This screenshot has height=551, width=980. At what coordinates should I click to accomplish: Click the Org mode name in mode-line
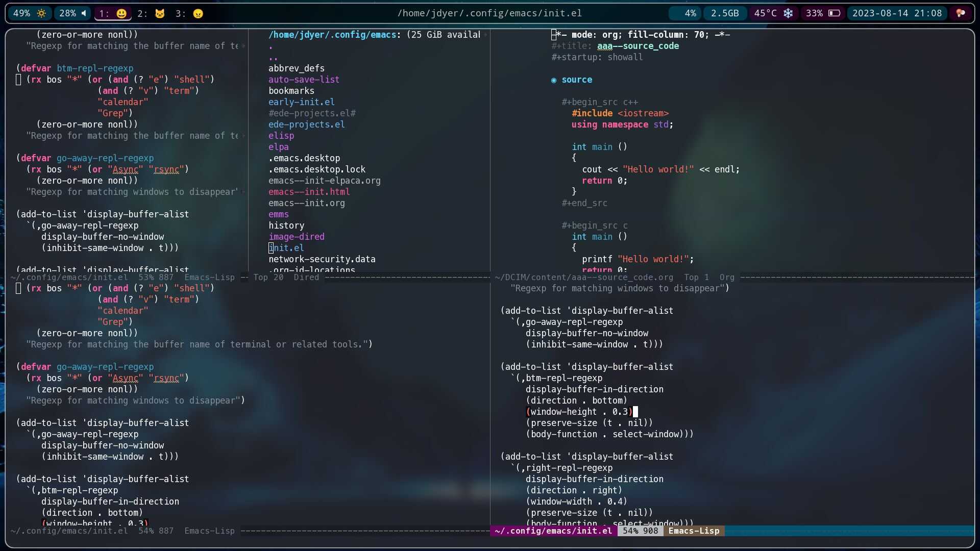pos(727,278)
